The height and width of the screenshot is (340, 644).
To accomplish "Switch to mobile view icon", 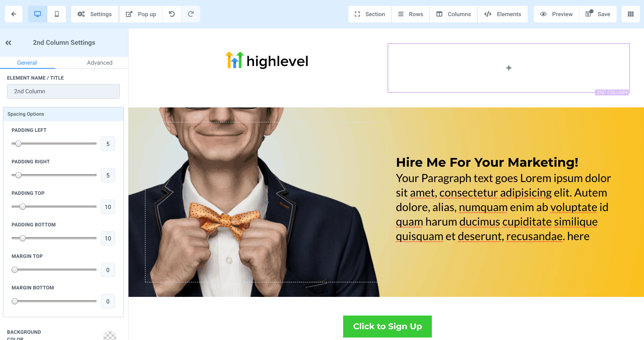I will click(57, 14).
